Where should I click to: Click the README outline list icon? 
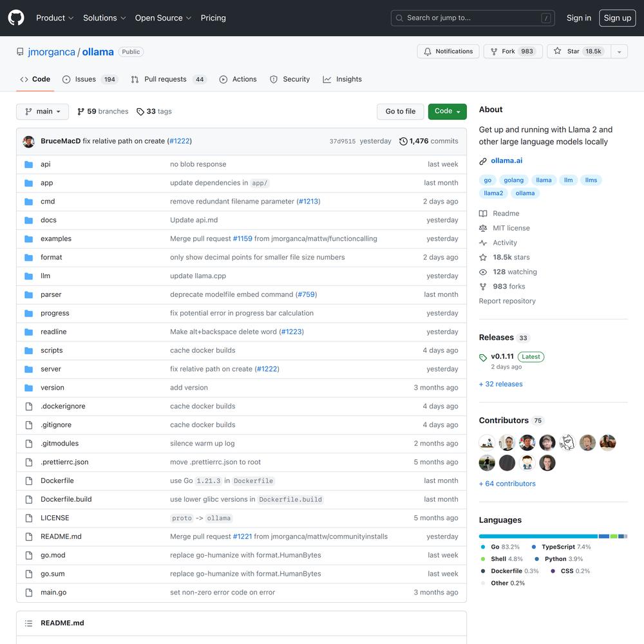pos(28,623)
